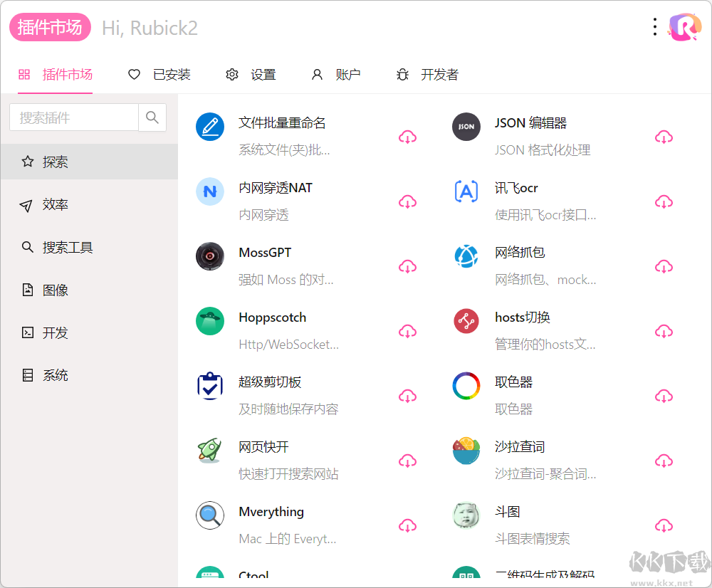The width and height of the screenshot is (712, 588).
Task: Download the MossGPT plugin
Action: (407, 266)
